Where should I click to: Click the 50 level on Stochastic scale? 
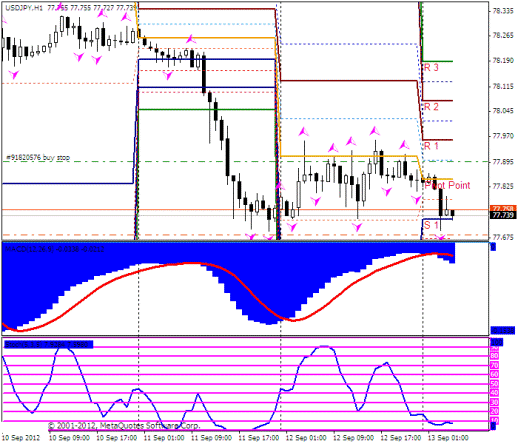[x=495, y=384]
